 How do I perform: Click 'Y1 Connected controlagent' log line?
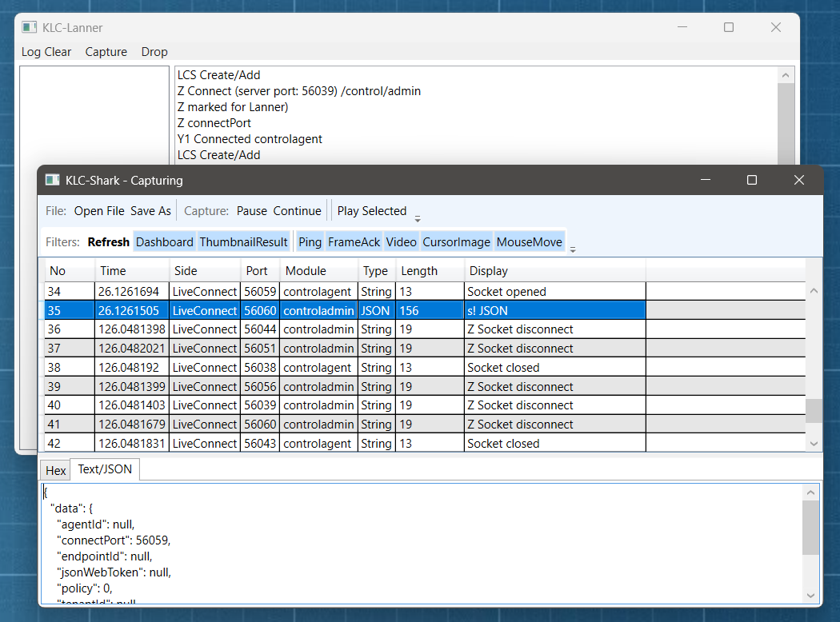click(250, 139)
